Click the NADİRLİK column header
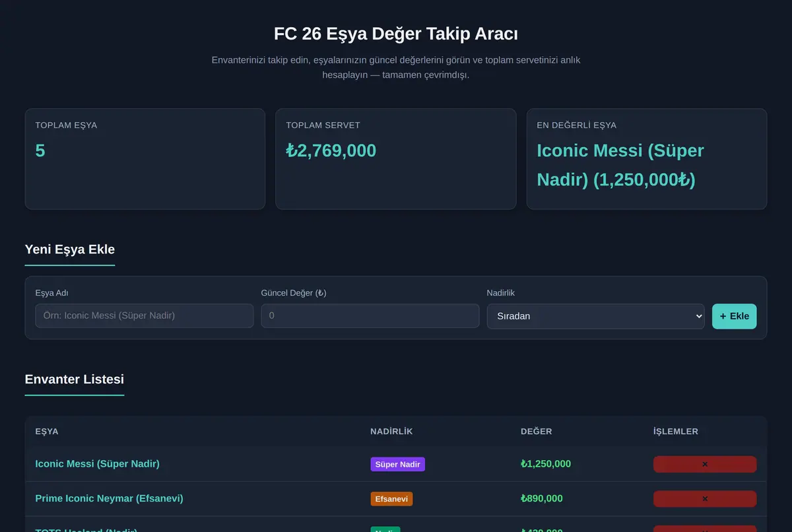Screen dimensions: 792x532 click(x=391, y=432)
